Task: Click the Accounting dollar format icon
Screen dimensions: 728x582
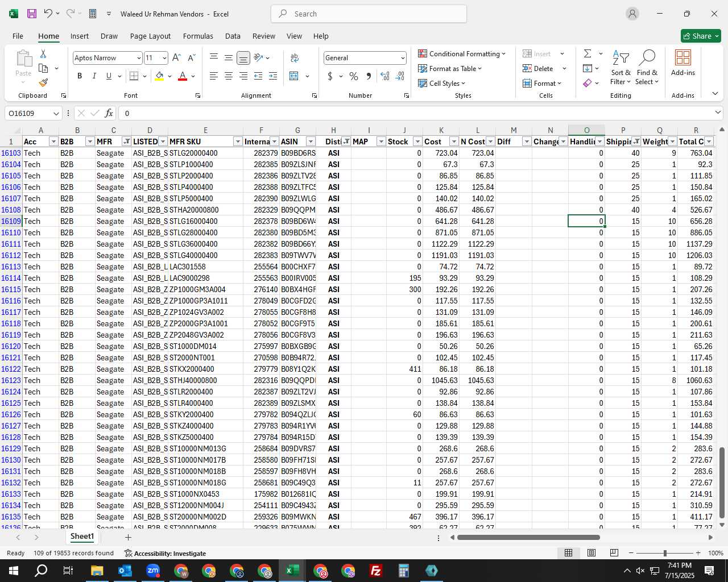Action: tap(330, 76)
